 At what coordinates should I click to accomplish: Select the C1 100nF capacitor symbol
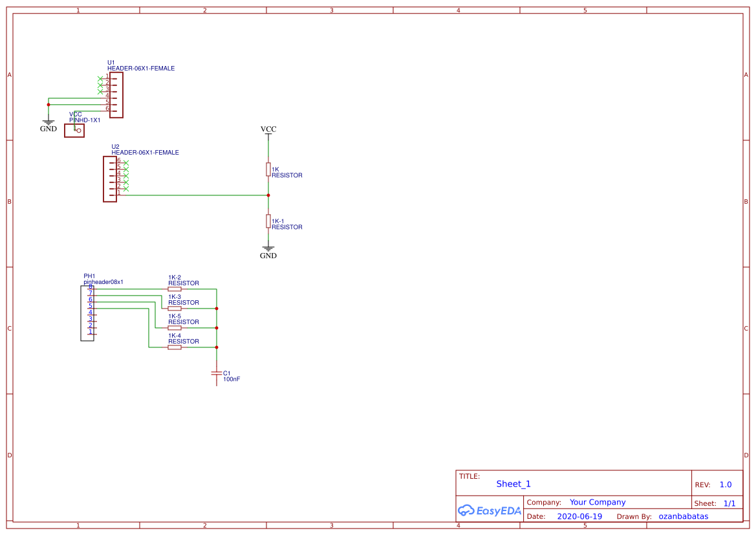tap(217, 374)
